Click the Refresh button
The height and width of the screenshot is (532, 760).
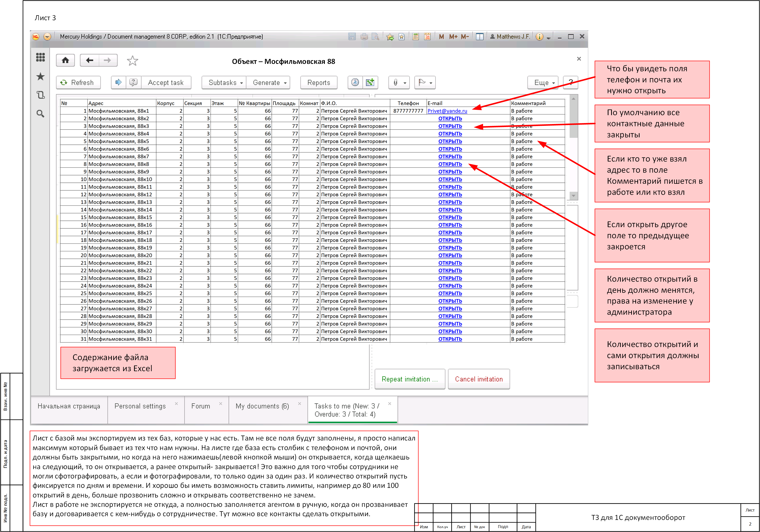click(x=78, y=83)
